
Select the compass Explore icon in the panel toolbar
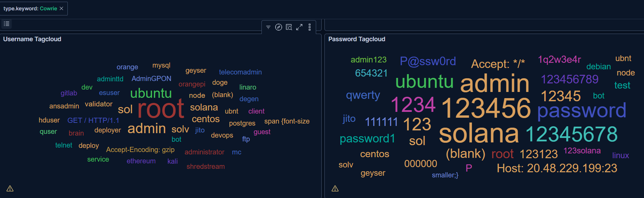279,27
